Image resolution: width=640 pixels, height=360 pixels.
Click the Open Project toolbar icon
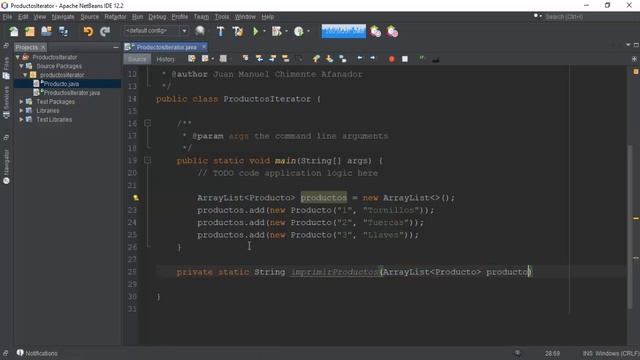[47, 31]
